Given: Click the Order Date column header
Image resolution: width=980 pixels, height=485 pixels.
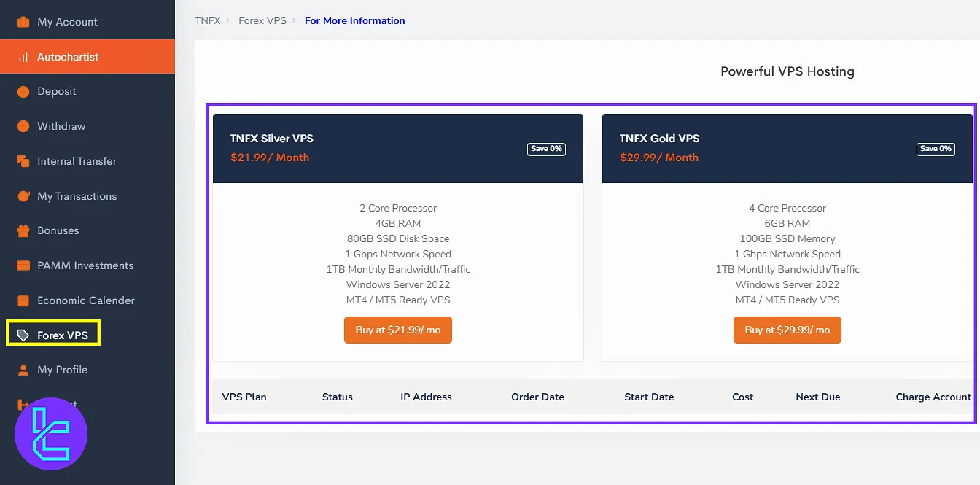Looking at the screenshot, I should 538,397.
